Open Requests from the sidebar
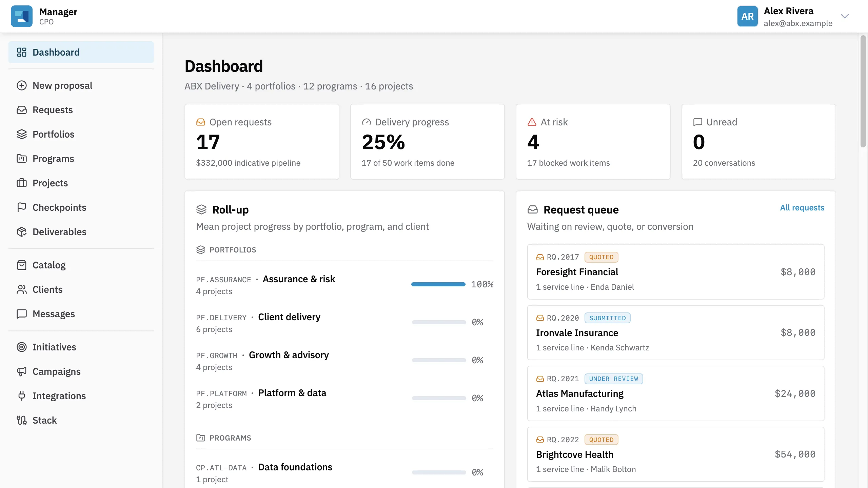This screenshot has height=488, width=868. (x=81, y=110)
